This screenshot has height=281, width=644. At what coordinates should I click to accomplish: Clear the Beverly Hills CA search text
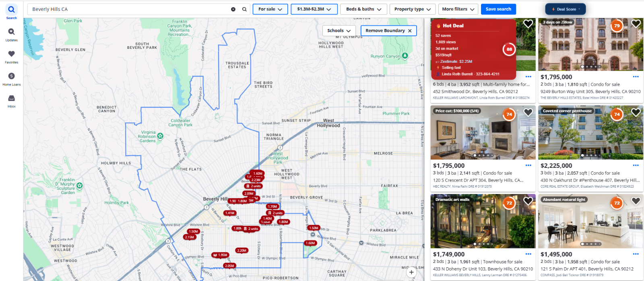coord(233,9)
